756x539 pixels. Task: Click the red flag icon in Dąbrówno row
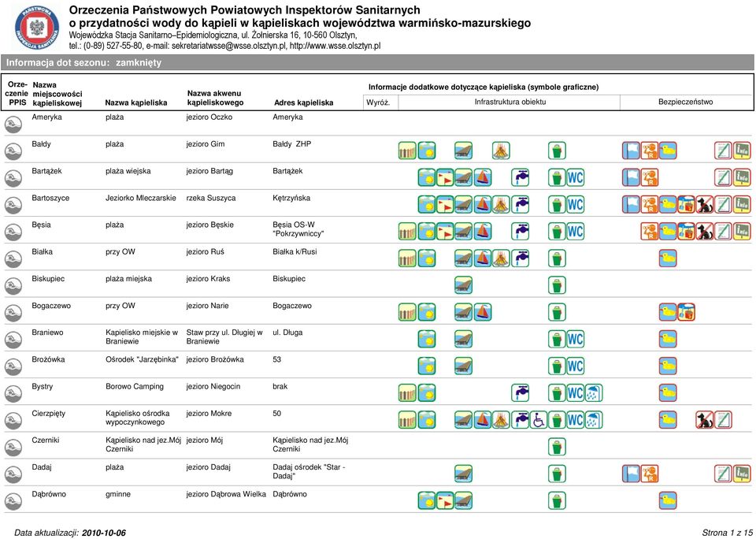click(445, 501)
